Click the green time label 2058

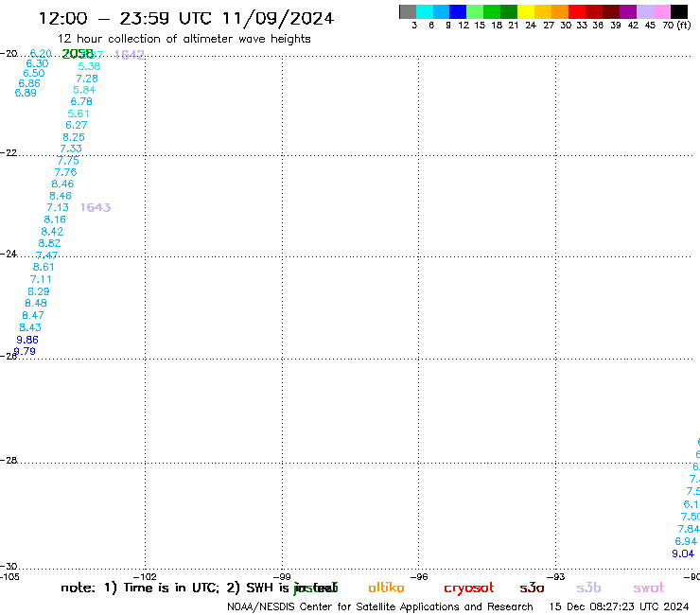click(x=78, y=54)
